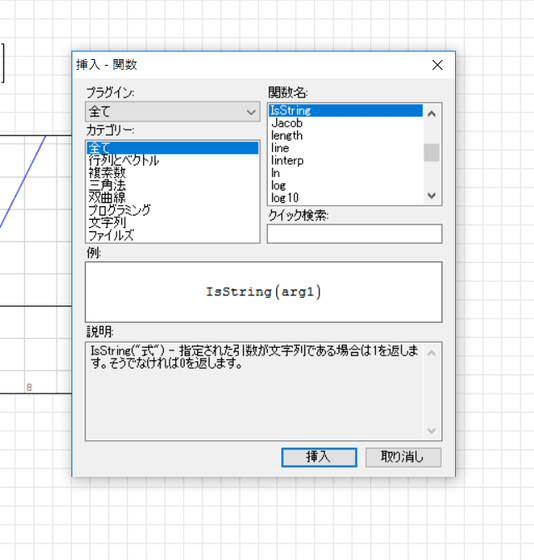Select length function
The height and width of the screenshot is (560, 534).
(x=346, y=135)
